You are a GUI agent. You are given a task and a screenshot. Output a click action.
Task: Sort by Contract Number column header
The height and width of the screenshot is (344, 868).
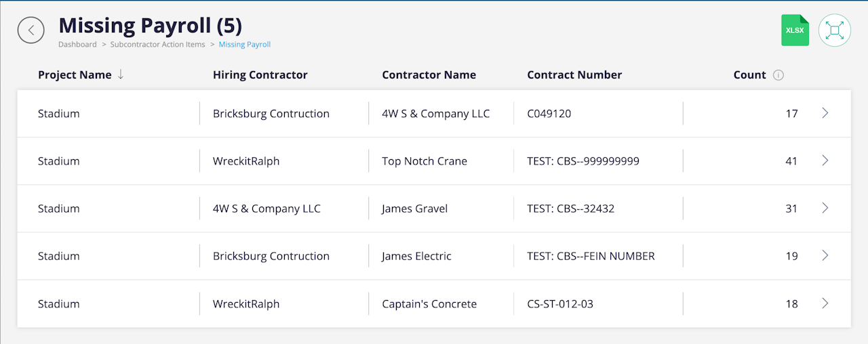tap(574, 75)
